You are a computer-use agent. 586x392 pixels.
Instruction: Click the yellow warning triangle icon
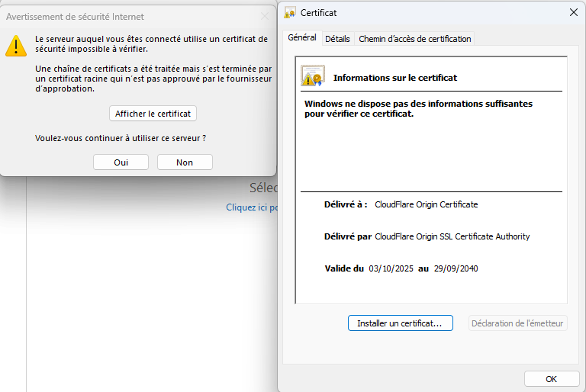click(16, 46)
